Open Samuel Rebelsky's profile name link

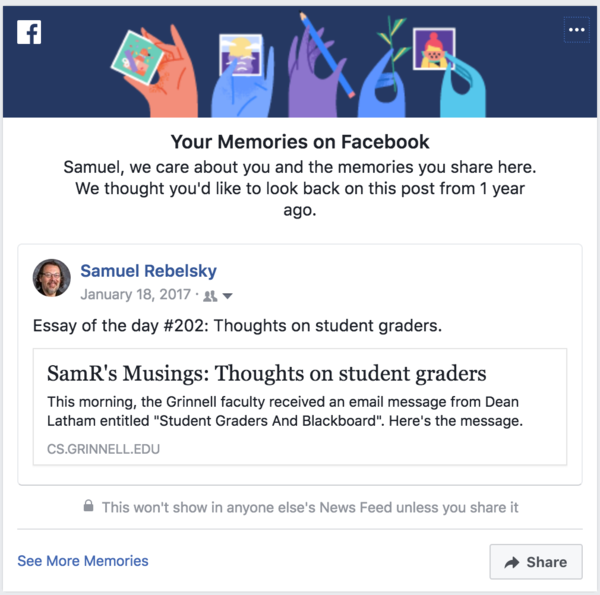click(x=148, y=271)
